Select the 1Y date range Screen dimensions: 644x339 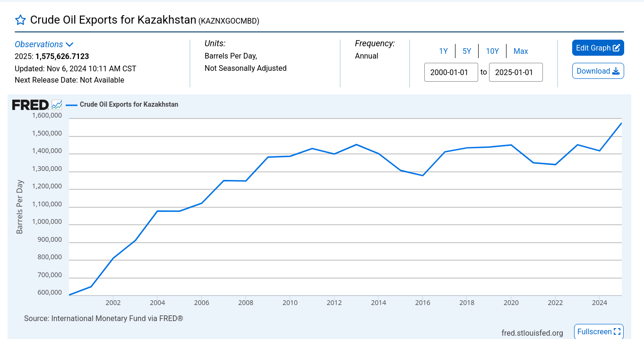click(x=443, y=51)
